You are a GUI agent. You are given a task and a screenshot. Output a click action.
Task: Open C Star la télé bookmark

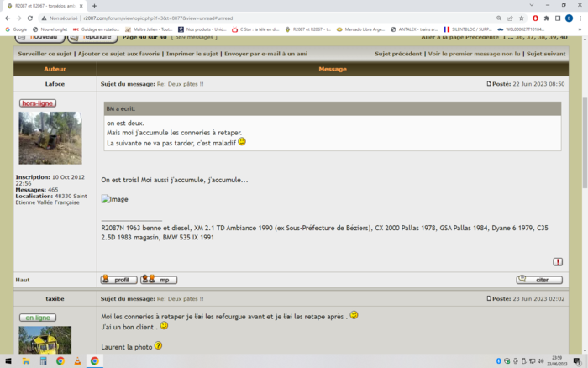255,29
